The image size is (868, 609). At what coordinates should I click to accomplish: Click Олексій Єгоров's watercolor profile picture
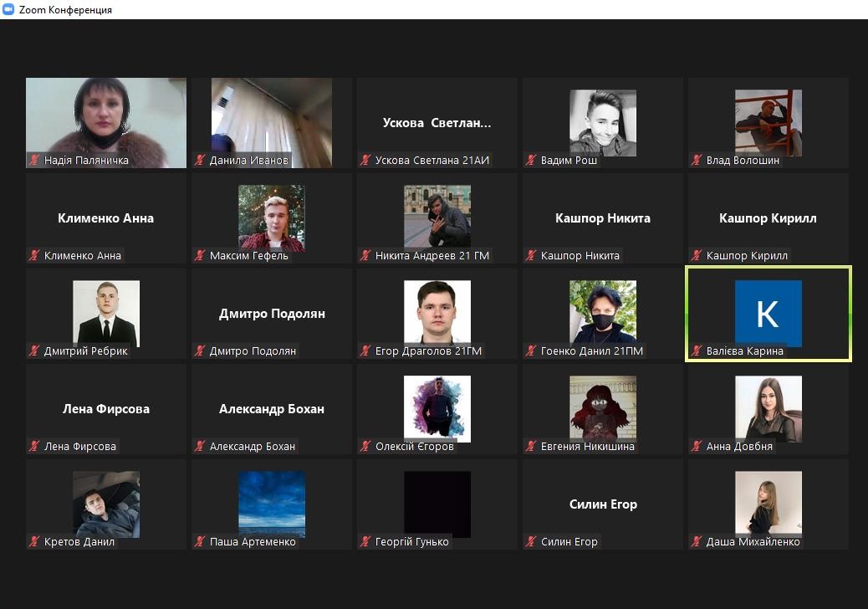(x=437, y=408)
